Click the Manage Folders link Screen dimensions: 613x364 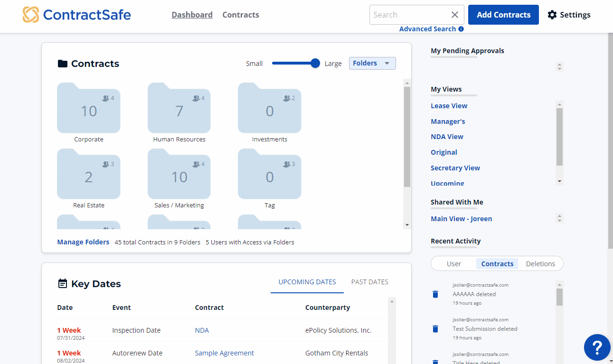83,242
